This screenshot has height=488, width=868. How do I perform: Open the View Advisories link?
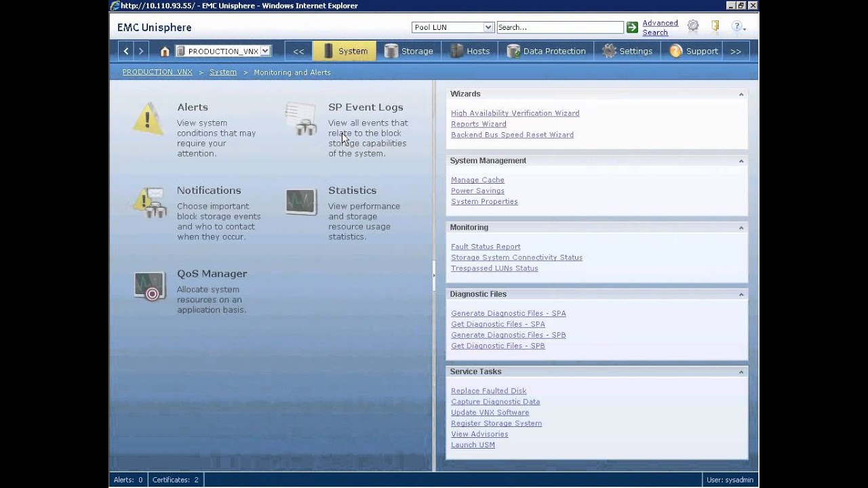coord(479,434)
